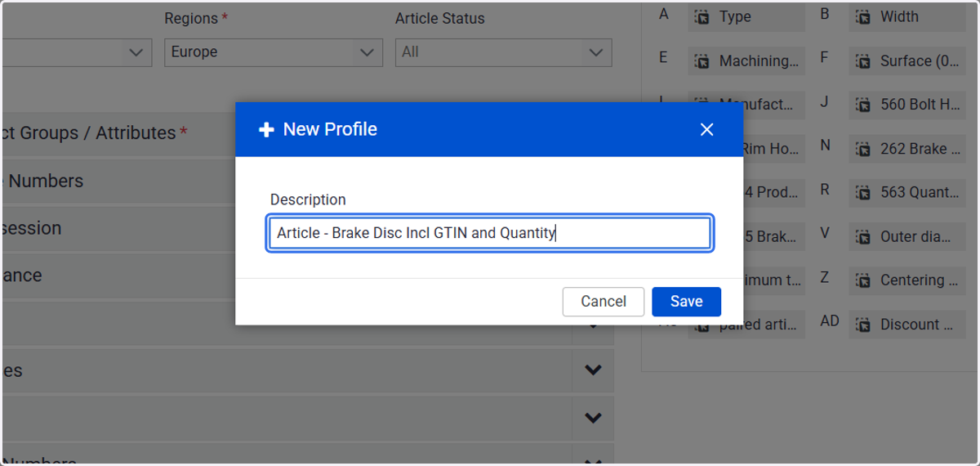Click the 'Article Status' label
Screen dimensions: 980x466
click(x=439, y=18)
